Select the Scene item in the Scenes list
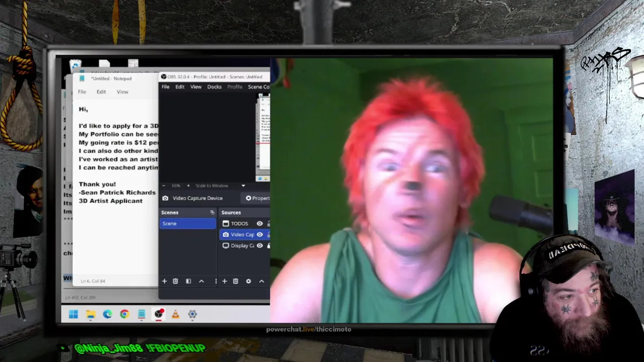The image size is (644, 362). point(188,224)
